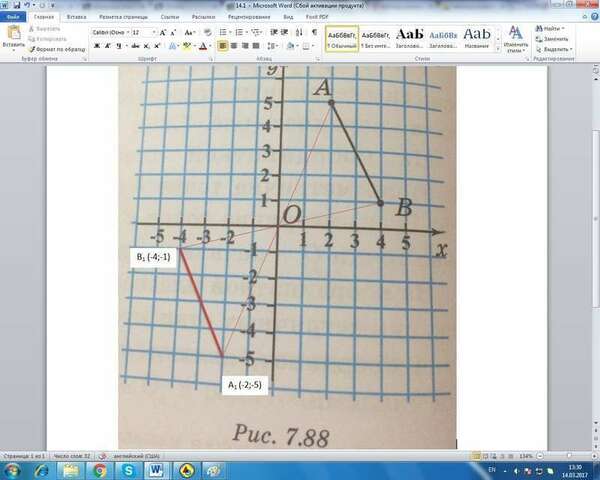The image size is (600, 480).
Task: Click the Paste (Вставить) clipboard icon
Action: click(x=14, y=33)
